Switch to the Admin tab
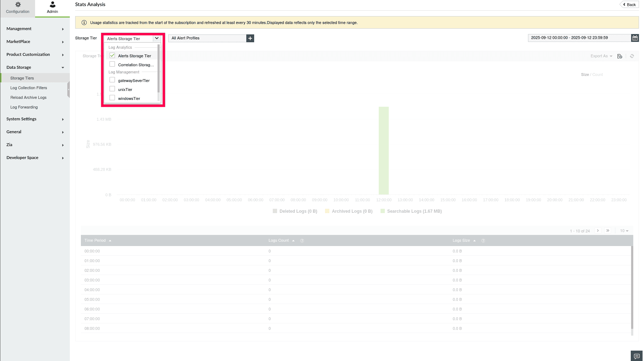Screen dimensions: 644x361 coord(53,8)
